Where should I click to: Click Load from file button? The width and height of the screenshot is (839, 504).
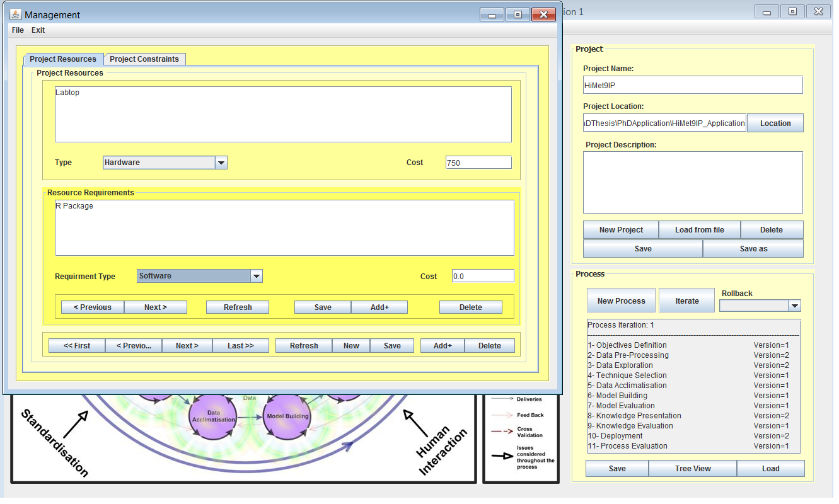pos(699,230)
